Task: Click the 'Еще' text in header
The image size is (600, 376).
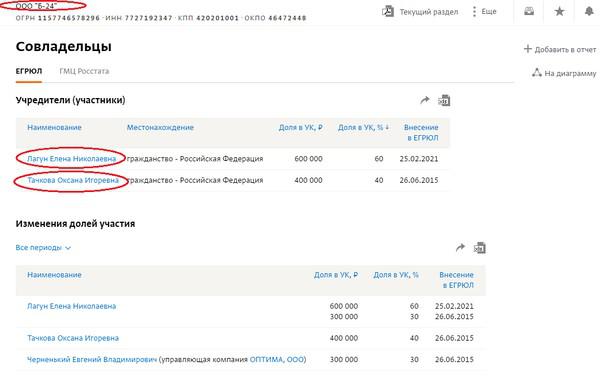Action: [x=489, y=11]
